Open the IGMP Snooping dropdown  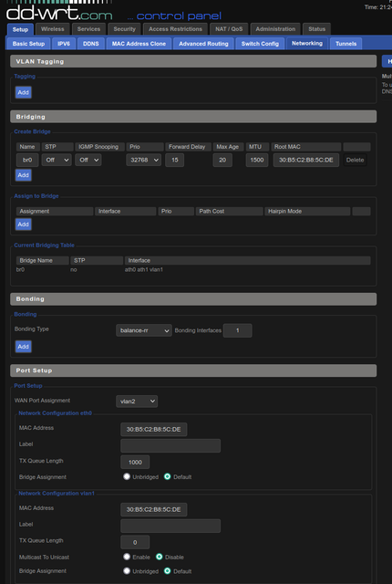click(x=88, y=160)
